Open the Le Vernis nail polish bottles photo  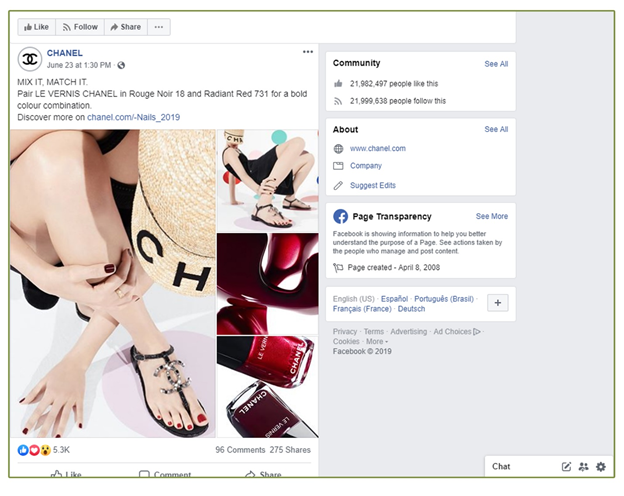click(x=267, y=387)
